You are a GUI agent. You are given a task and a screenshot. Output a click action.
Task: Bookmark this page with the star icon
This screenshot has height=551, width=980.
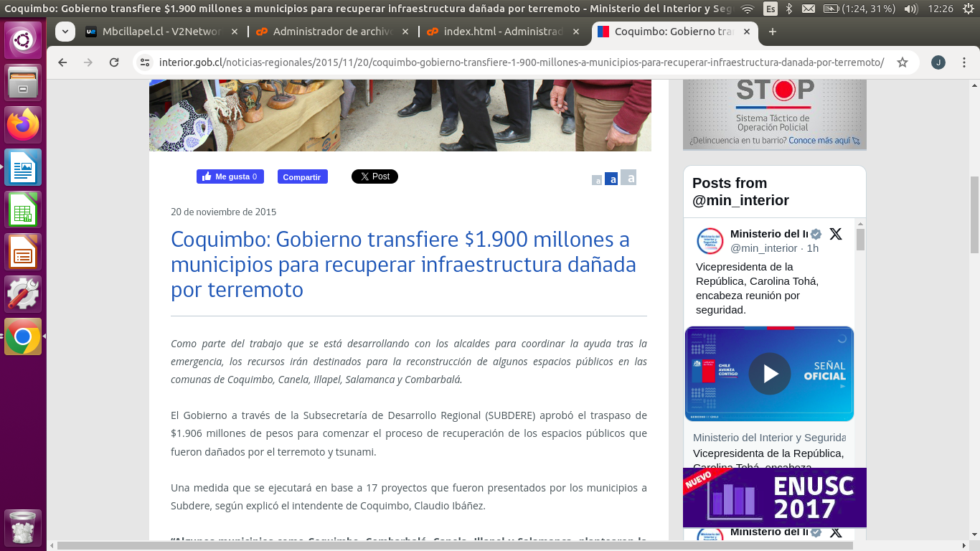pyautogui.click(x=903, y=62)
